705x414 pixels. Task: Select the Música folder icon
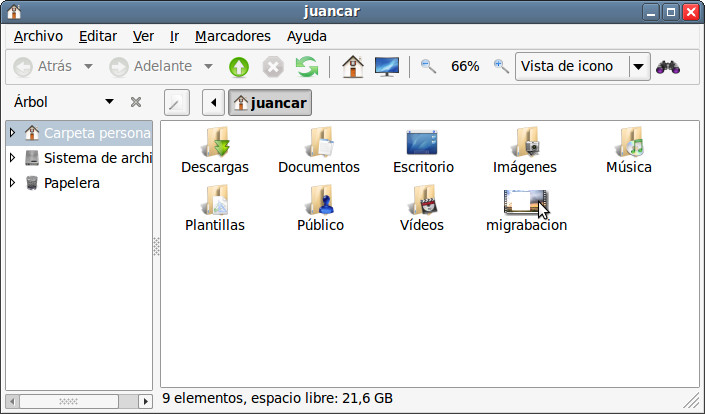pyautogui.click(x=629, y=144)
